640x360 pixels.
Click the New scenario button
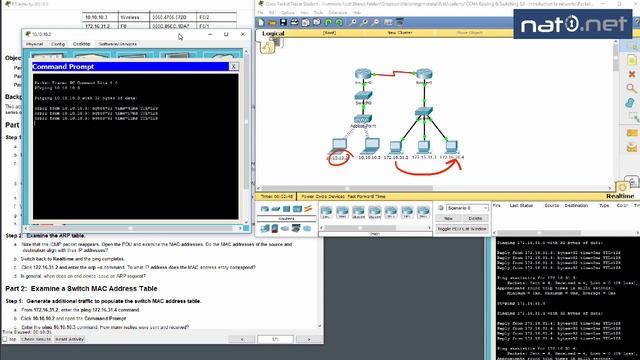[x=448, y=219]
